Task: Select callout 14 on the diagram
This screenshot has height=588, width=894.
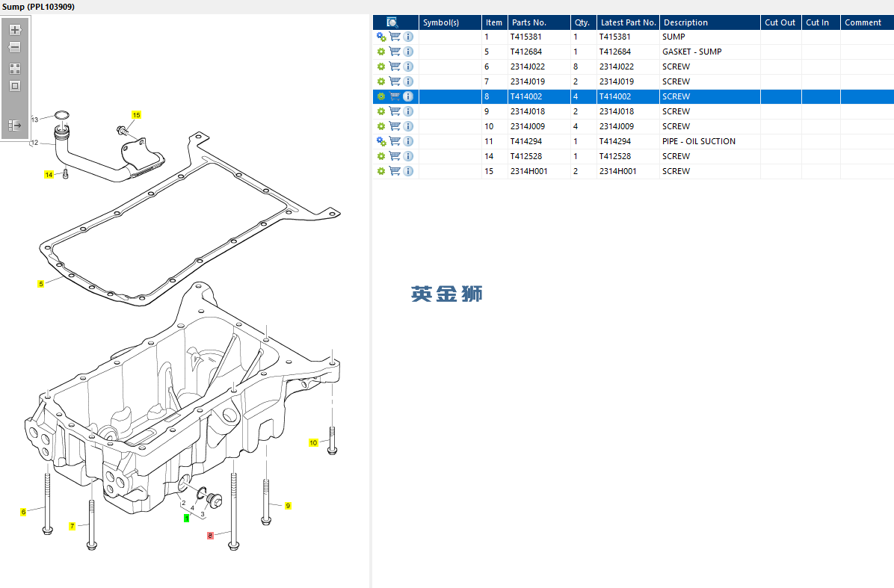Action: pyautogui.click(x=49, y=175)
